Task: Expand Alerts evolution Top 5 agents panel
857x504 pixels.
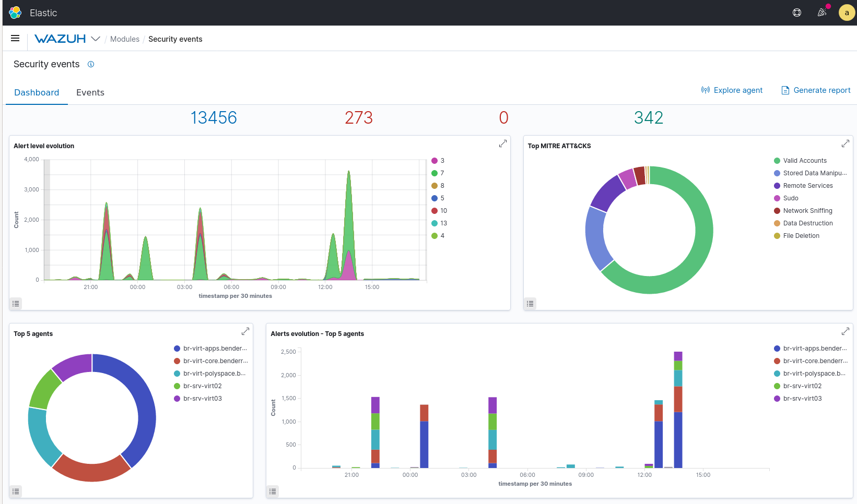Action: point(845,331)
